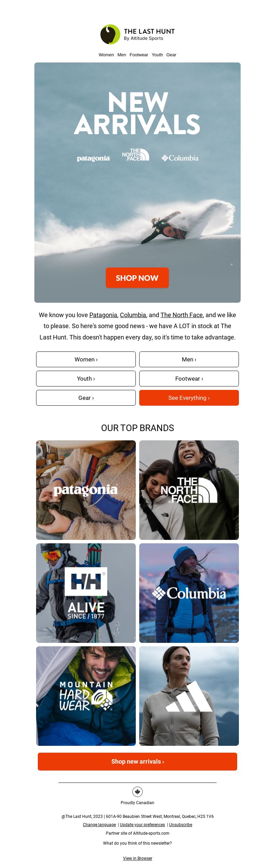Image resolution: width=275 pixels, height=868 pixels.
Task: Click the Shop new arrivals button
Action: (137, 761)
